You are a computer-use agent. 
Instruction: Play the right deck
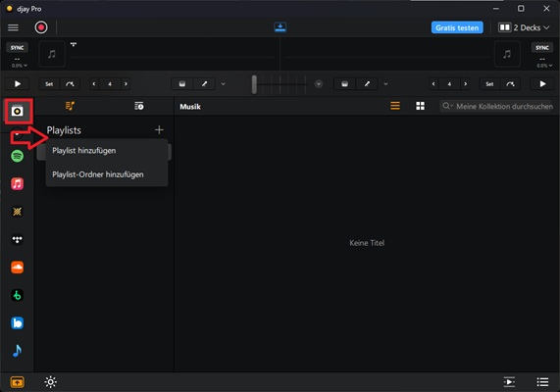tap(543, 84)
